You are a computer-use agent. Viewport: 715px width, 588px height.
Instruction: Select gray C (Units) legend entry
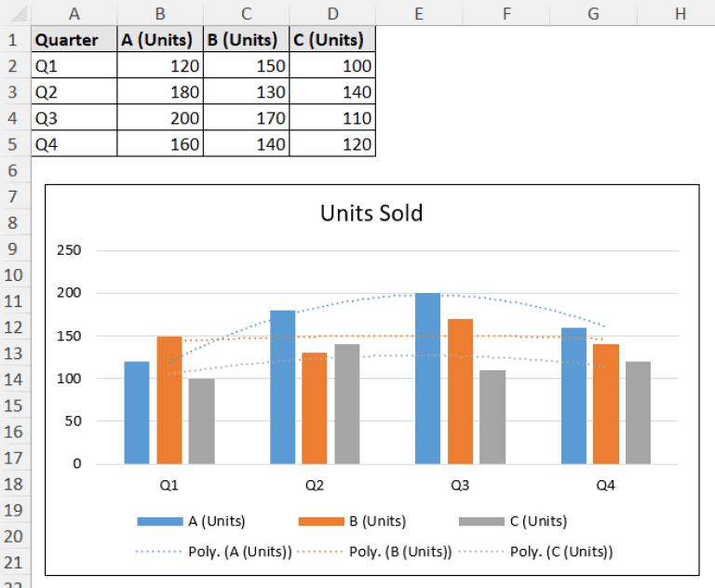pyautogui.click(x=512, y=522)
